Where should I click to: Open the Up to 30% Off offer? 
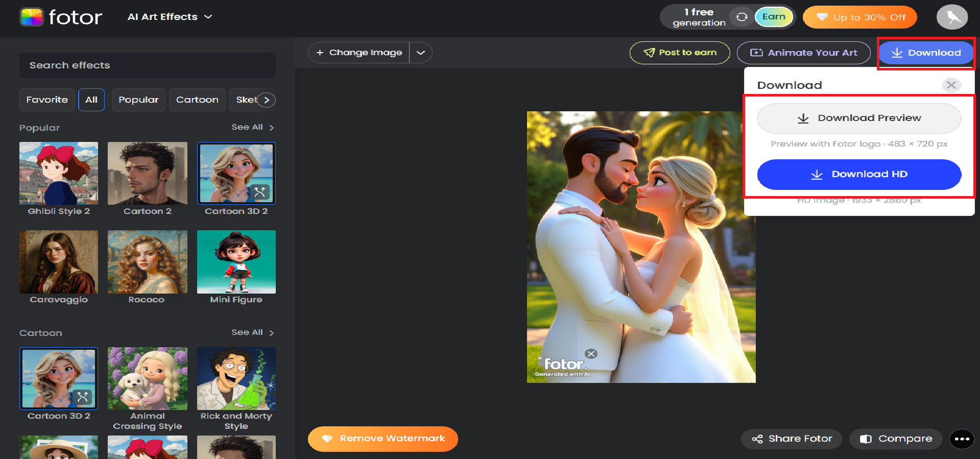pos(859,17)
